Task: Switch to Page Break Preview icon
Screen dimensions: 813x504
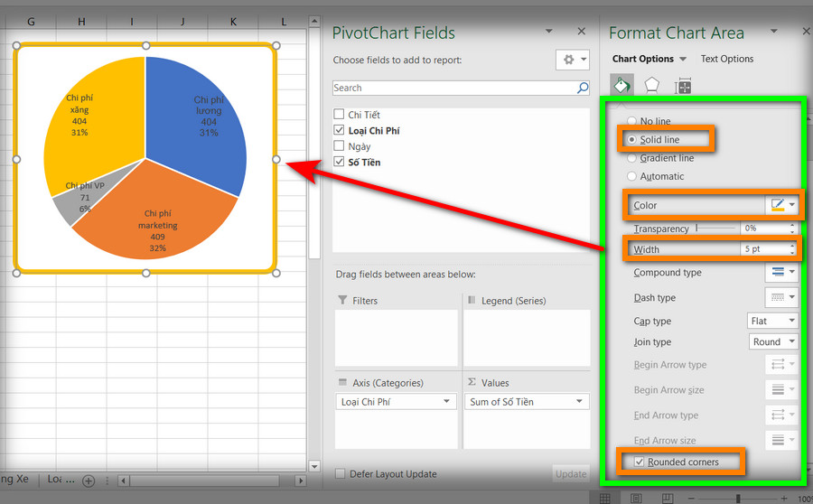Action: pyautogui.click(x=668, y=499)
